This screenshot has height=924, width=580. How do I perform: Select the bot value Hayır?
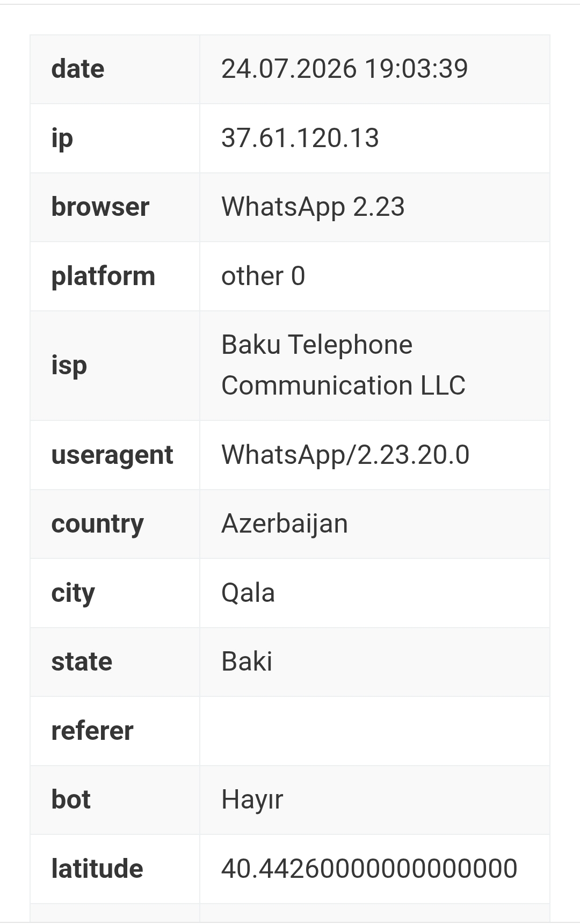pos(252,800)
